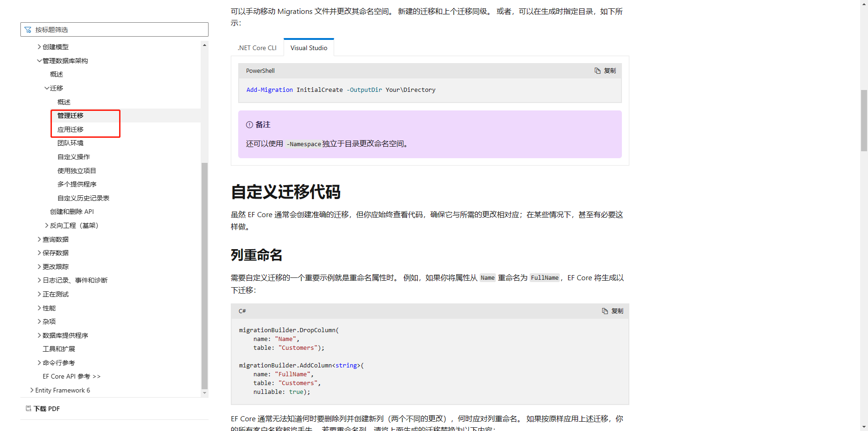Click the PowerShell code block label
This screenshot has width=868, height=431.
tap(260, 71)
